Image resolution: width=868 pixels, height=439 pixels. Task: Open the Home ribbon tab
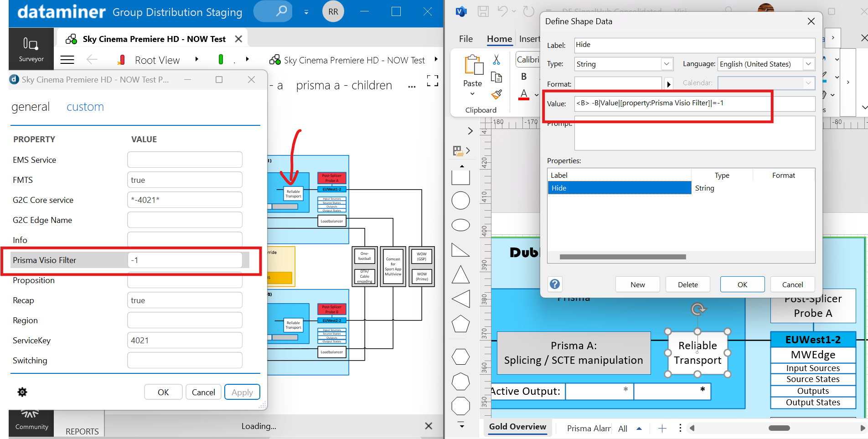click(499, 39)
